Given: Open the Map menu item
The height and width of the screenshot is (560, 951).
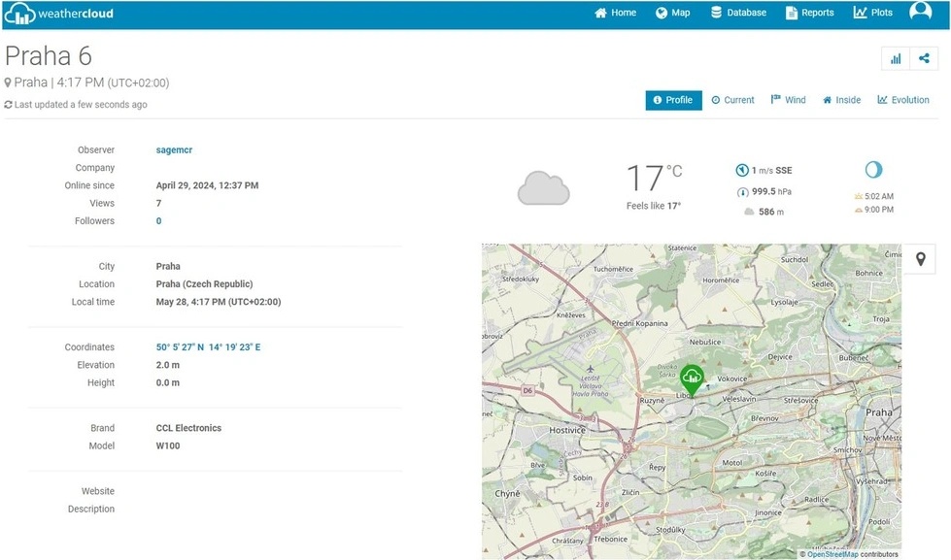Looking at the screenshot, I should (672, 13).
